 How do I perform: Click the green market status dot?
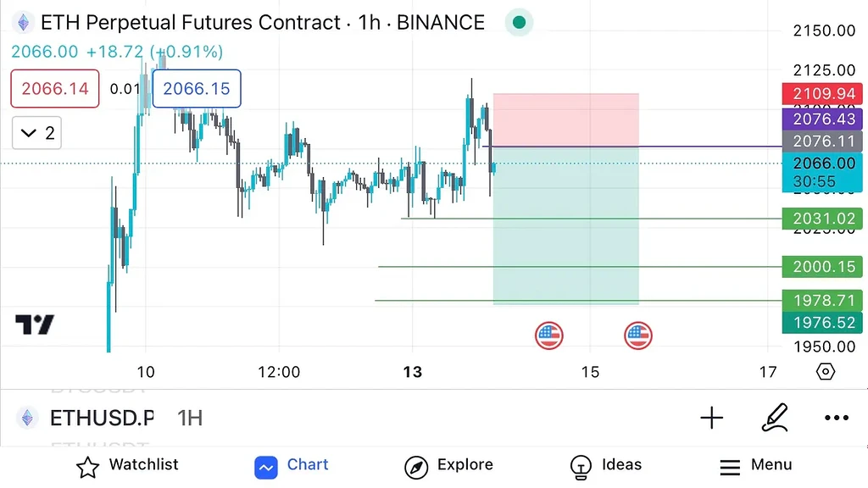point(518,23)
